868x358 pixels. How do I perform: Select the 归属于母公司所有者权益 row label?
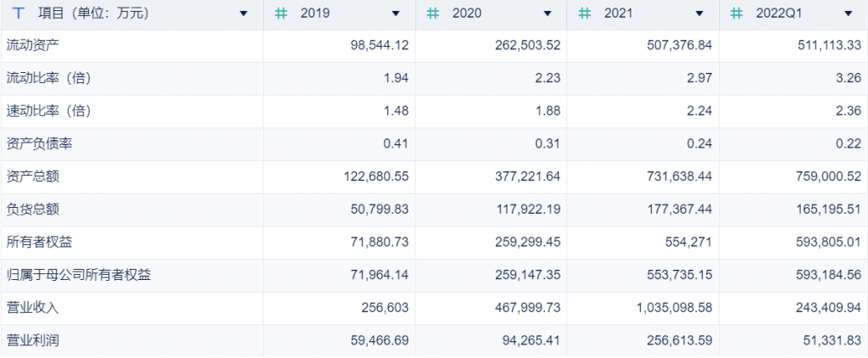79,275
